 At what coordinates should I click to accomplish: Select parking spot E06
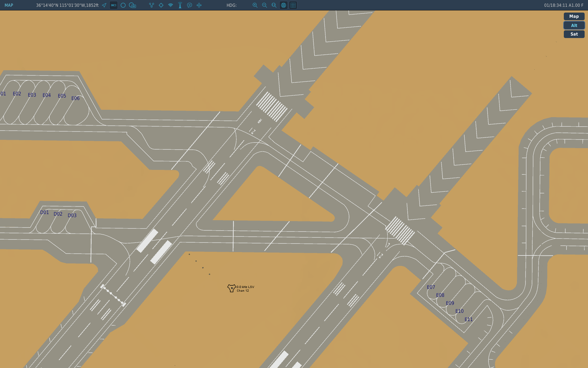(75, 98)
